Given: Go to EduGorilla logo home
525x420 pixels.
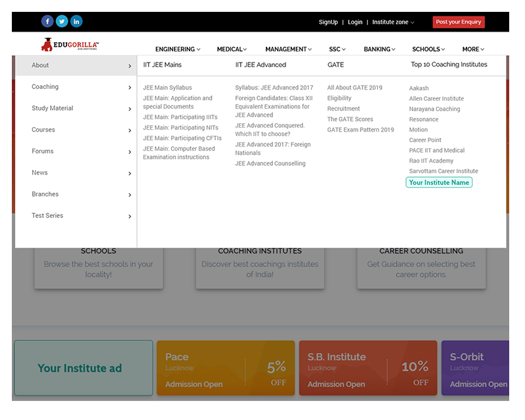Looking at the screenshot, I should [70, 45].
